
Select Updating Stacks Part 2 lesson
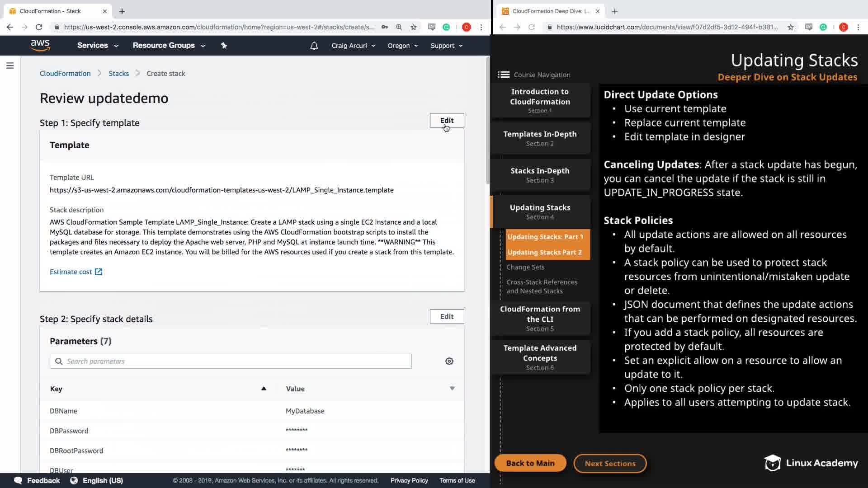545,253
